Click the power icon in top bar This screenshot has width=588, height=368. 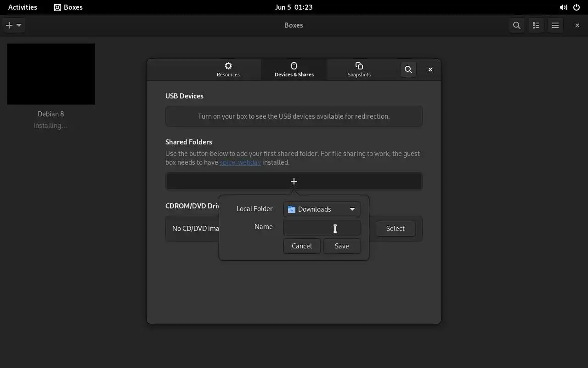[x=577, y=7]
